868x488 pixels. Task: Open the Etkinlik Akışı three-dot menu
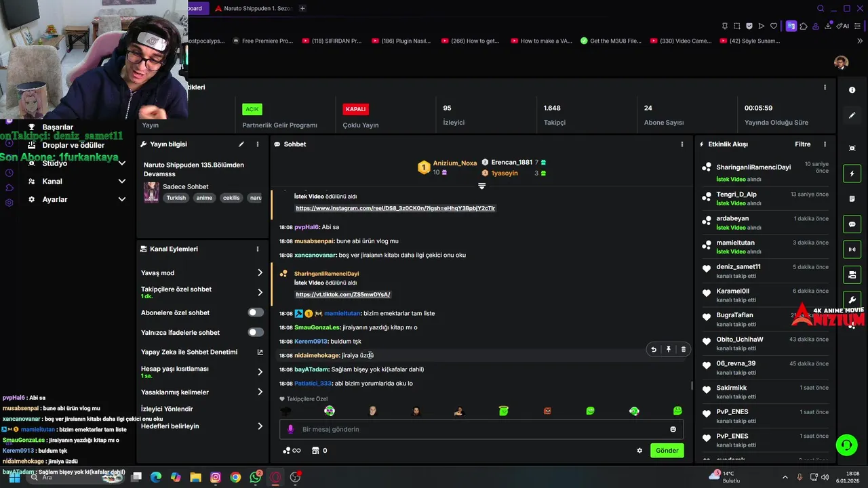825,144
